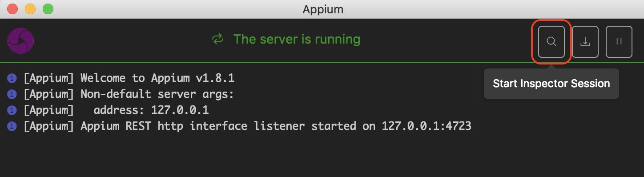
Task: Click the "The server is running" status text
Action: pyautogui.click(x=297, y=39)
